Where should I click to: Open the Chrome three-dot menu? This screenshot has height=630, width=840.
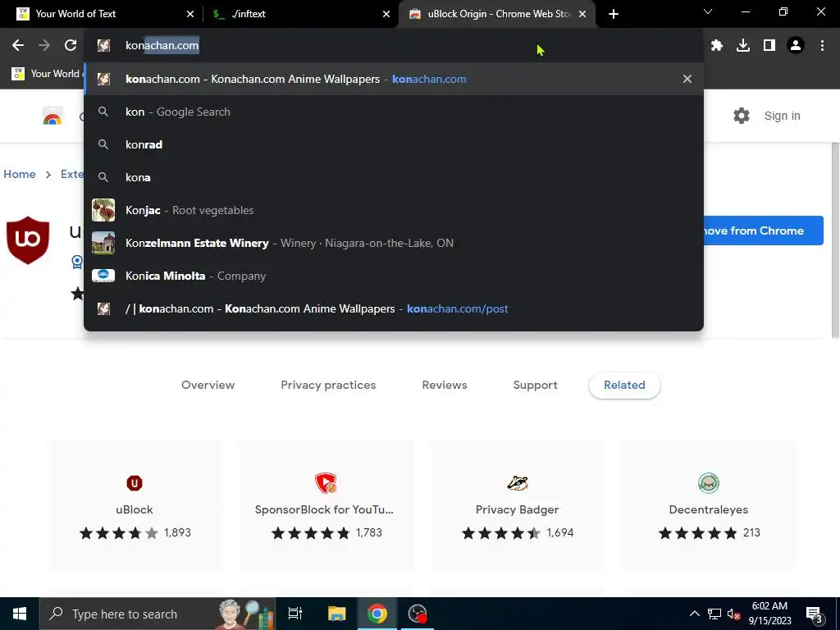coord(822,46)
